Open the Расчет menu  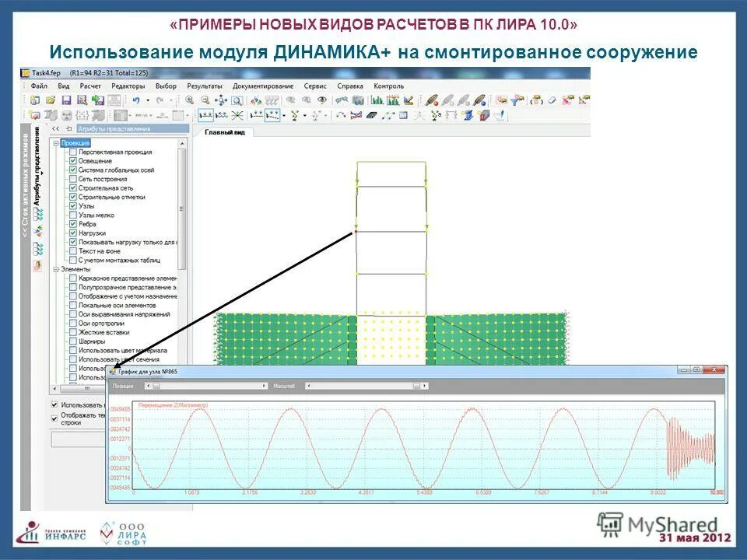coord(90,86)
